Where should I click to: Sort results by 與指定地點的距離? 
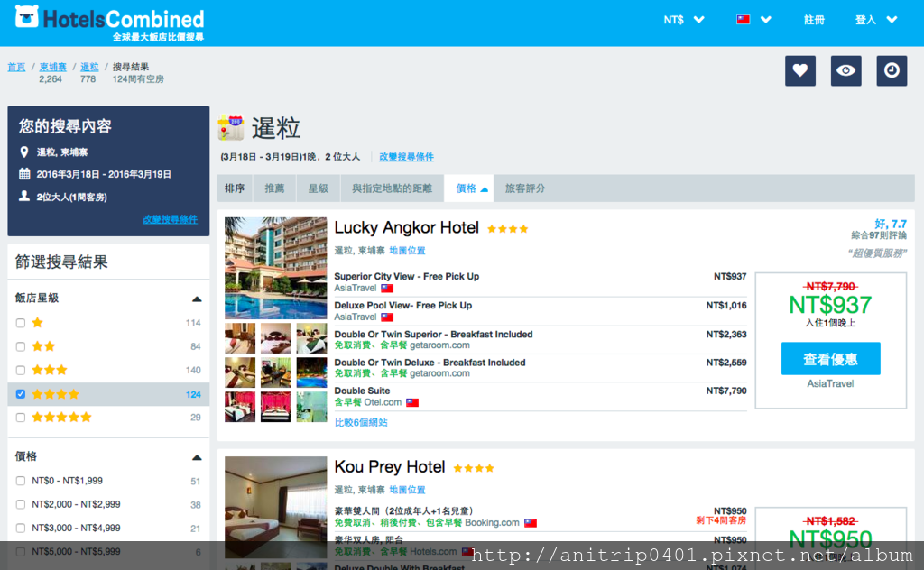[392, 188]
